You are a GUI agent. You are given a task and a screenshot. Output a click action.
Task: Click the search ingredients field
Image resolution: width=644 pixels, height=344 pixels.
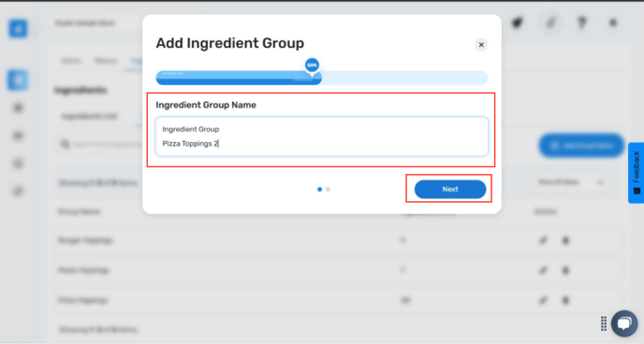click(x=101, y=144)
